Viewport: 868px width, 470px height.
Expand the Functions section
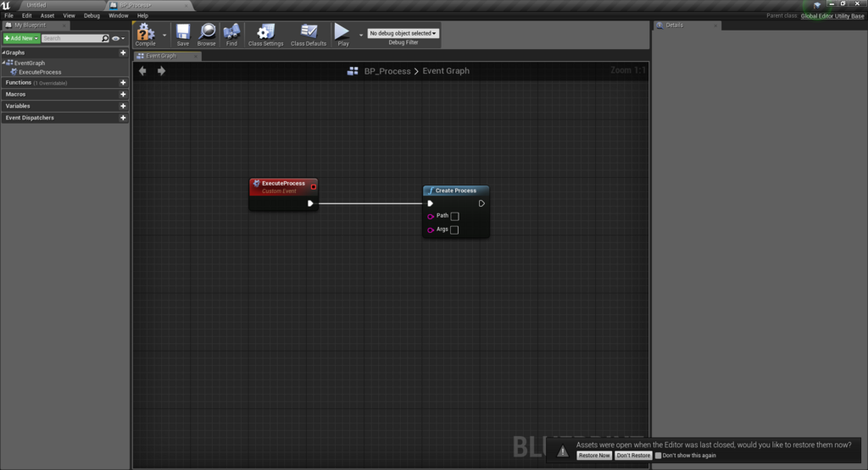tap(19, 82)
